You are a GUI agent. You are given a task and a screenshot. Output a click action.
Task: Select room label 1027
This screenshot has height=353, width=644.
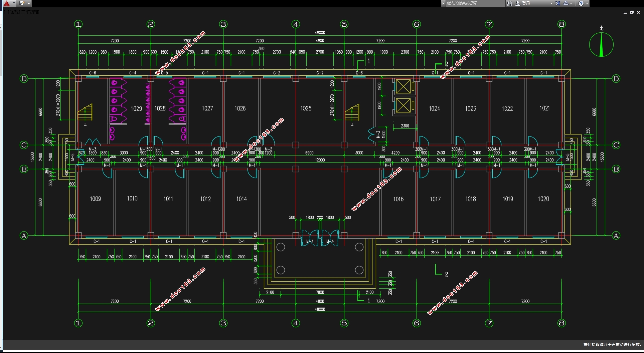coord(207,108)
